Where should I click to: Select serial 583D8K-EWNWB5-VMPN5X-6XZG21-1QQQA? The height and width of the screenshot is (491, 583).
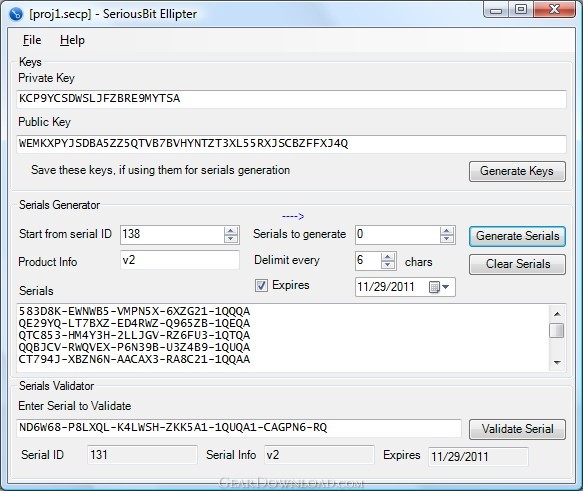[134, 311]
